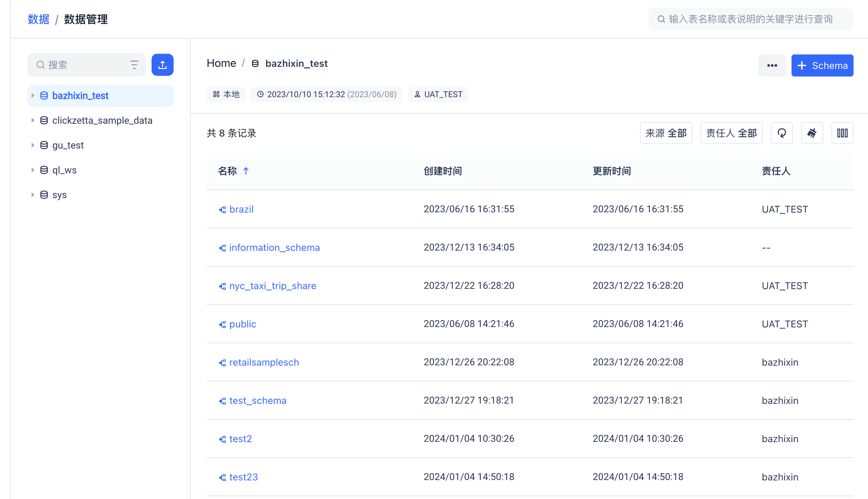Click the blue + Schema button
The height and width of the screenshot is (499, 868).
click(x=822, y=65)
